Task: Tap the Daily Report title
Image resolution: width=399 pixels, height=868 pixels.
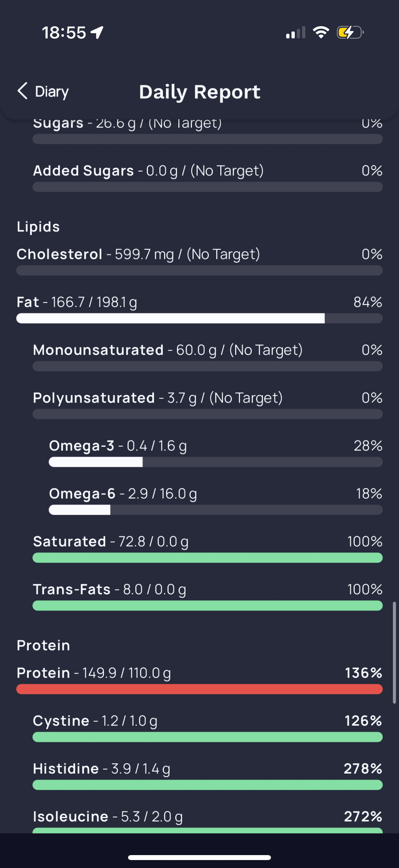Action: pyautogui.click(x=200, y=92)
